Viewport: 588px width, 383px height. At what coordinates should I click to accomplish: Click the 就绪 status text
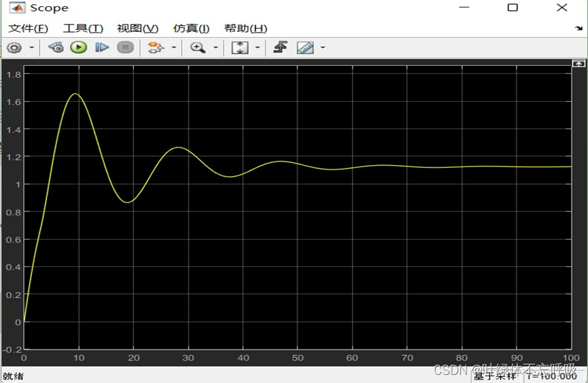click(x=13, y=376)
